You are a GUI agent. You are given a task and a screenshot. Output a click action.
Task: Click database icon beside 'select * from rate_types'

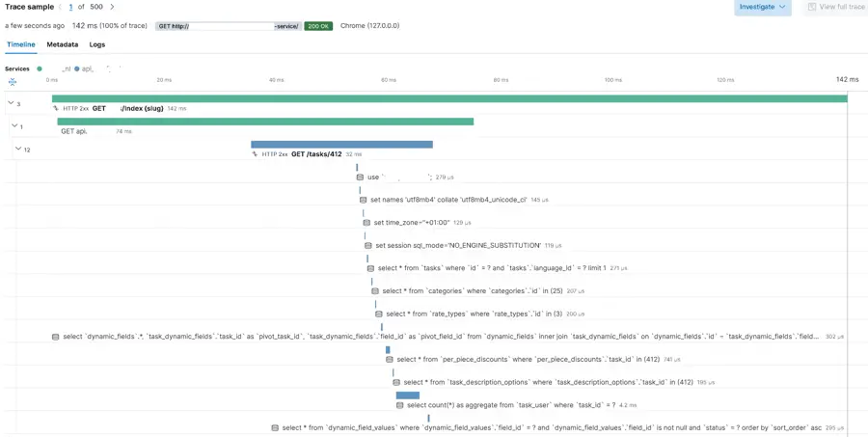pos(379,314)
